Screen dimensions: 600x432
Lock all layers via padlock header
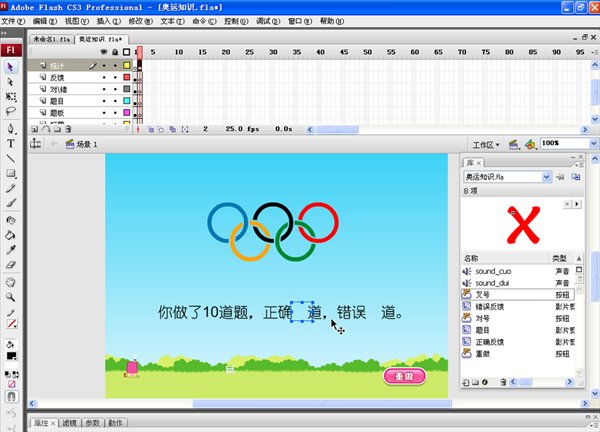(115, 52)
